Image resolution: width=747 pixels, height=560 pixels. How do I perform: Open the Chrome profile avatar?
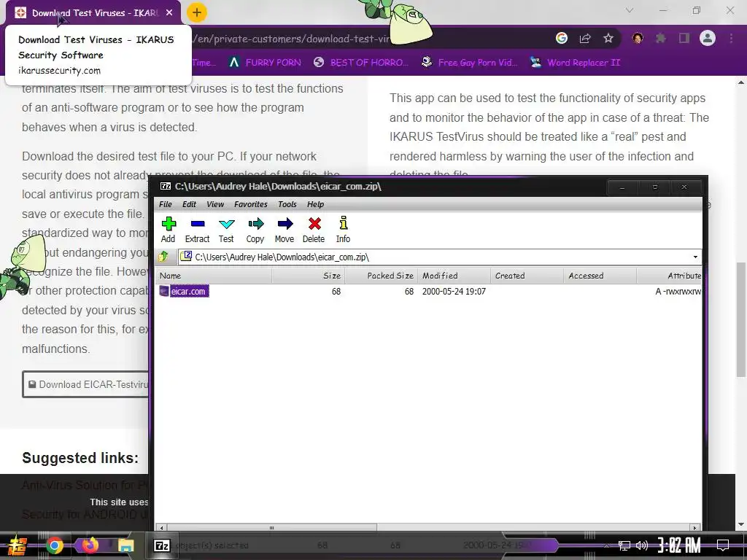tap(708, 38)
